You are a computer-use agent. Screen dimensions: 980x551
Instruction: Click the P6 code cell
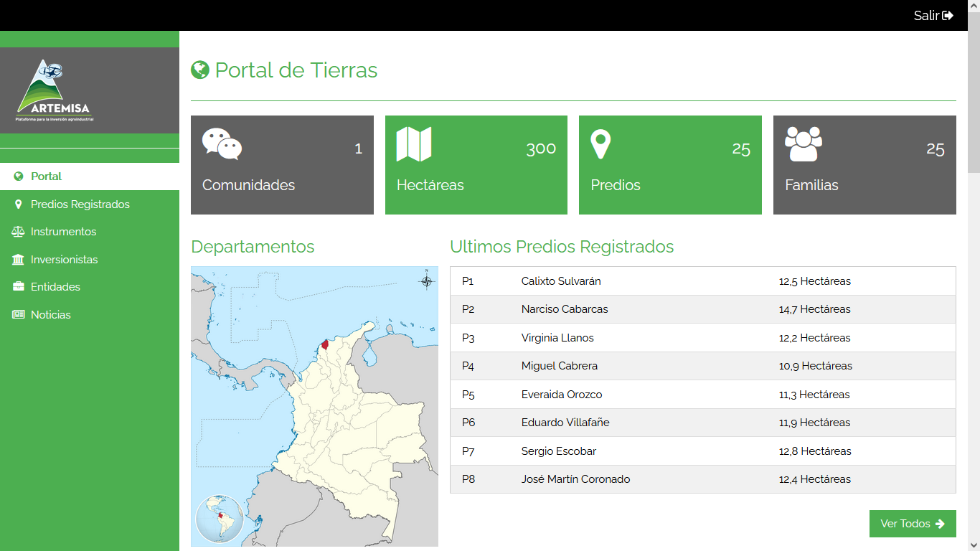point(468,423)
